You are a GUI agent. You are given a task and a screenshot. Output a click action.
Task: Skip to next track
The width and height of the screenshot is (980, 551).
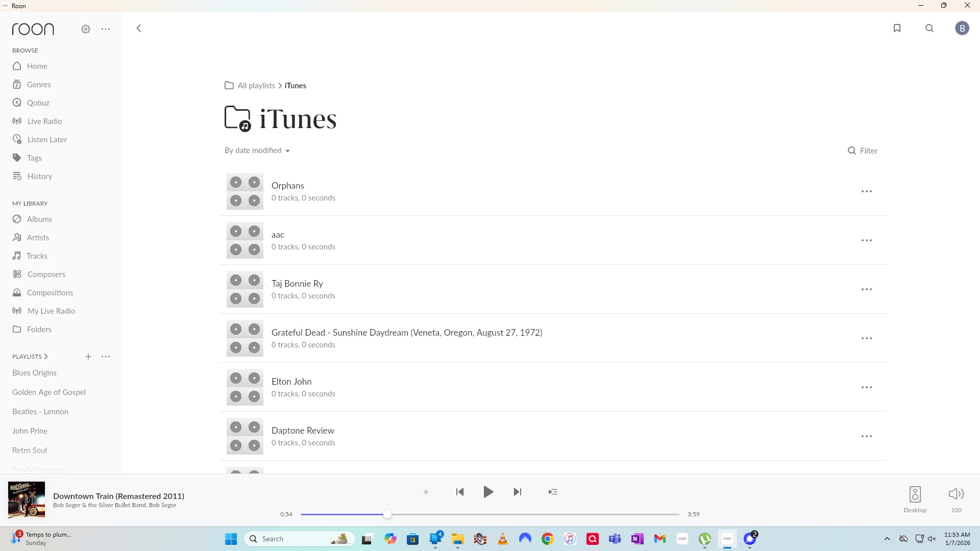point(517,492)
